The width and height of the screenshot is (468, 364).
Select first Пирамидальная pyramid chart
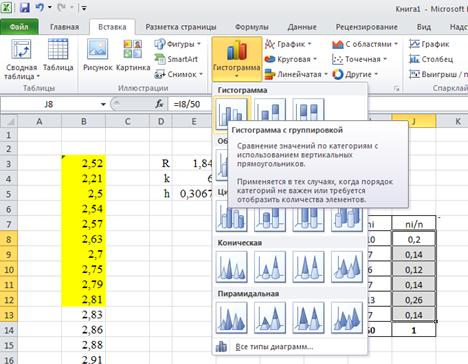(231, 318)
